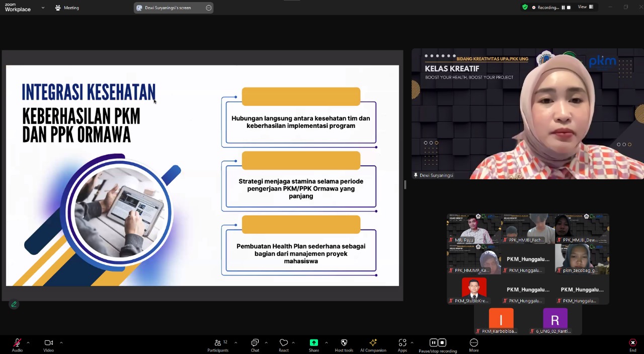This screenshot has width=644, height=354.
Task: Select the annotation pencil tool on the slide
Action: click(x=14, y=304)
